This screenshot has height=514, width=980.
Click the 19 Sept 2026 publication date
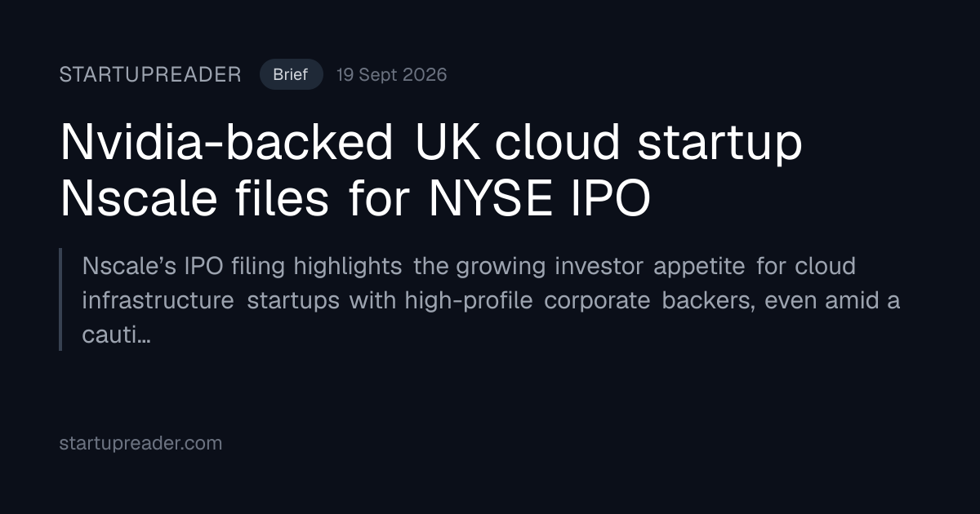(x=392, y=75)
